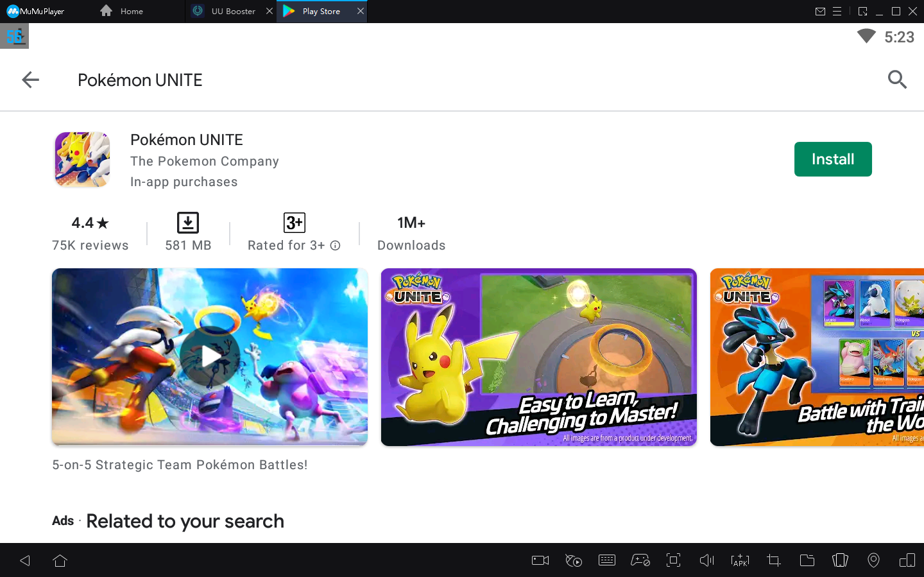Close the UU Booster tab

[x=269, y=11]
